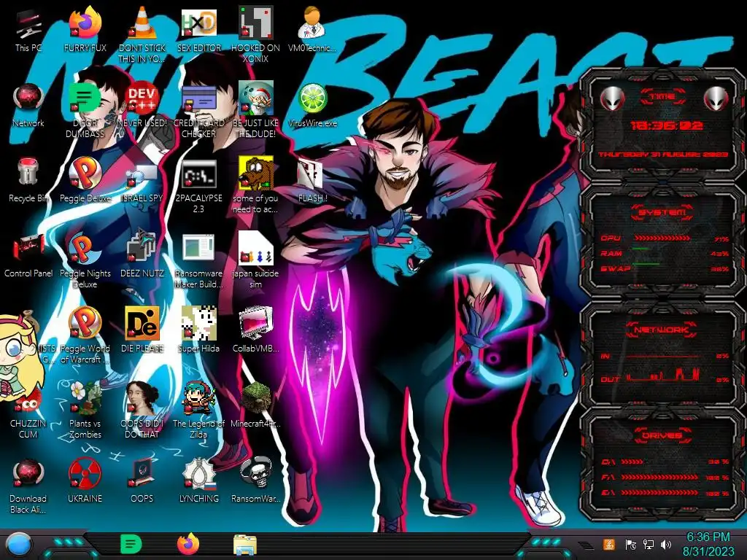Click the taskbar clock showing 6:36 PM

coord(708,544)
